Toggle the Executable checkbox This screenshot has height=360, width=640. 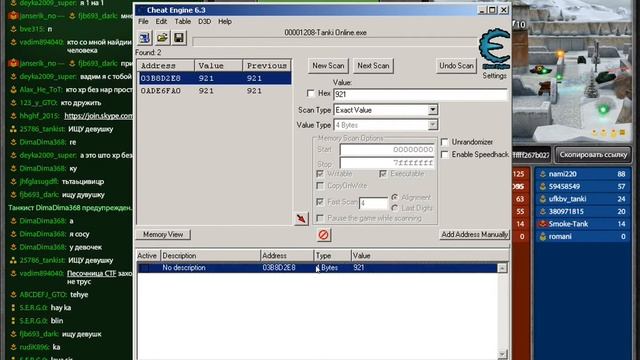click(383, 174)
